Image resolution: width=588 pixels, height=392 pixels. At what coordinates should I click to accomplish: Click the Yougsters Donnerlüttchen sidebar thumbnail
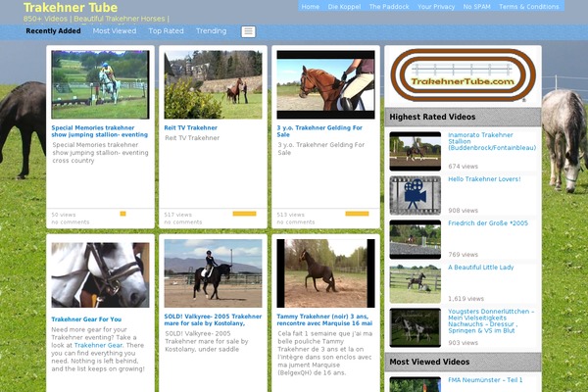[x=416, y=328]
